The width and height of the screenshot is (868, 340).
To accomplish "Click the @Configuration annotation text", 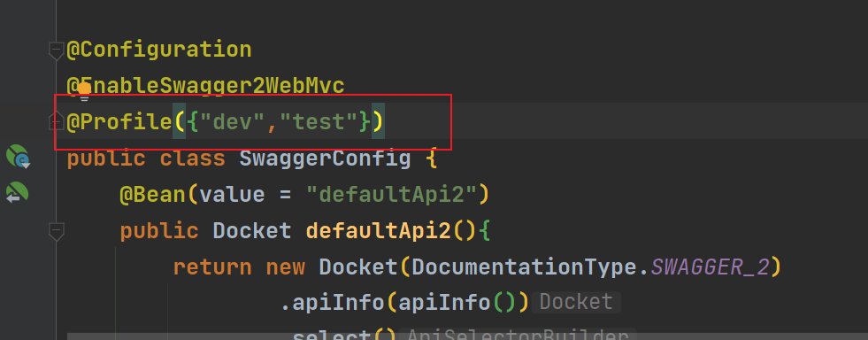I will point(159,50).
